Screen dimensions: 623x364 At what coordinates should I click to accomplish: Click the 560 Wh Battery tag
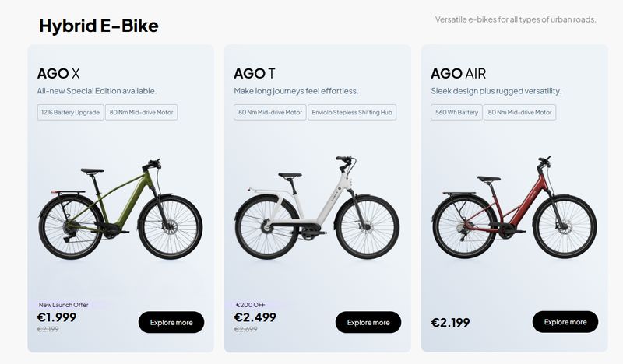[x=456, y=113]
